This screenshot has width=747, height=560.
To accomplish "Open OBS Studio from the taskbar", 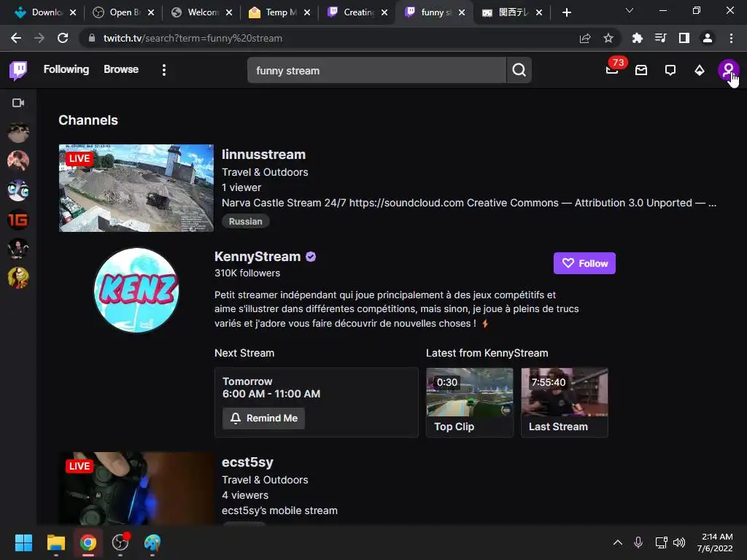I will [120, 542].
